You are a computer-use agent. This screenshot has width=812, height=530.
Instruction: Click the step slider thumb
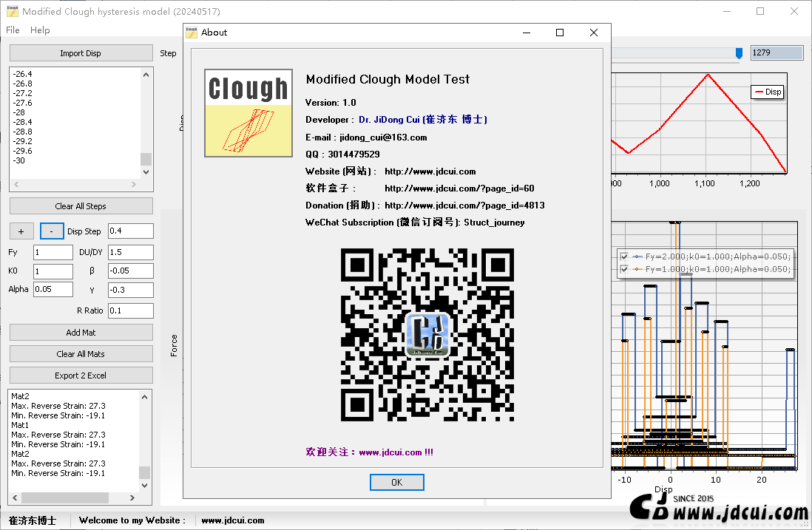pyautogui.click(x=739, y=52)
